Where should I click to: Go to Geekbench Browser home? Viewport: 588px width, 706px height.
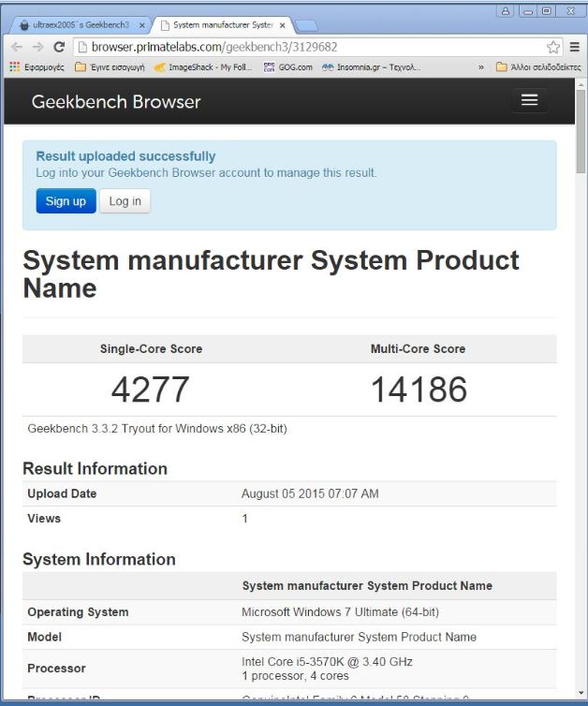pyautogui.click(x=116, y=102)
